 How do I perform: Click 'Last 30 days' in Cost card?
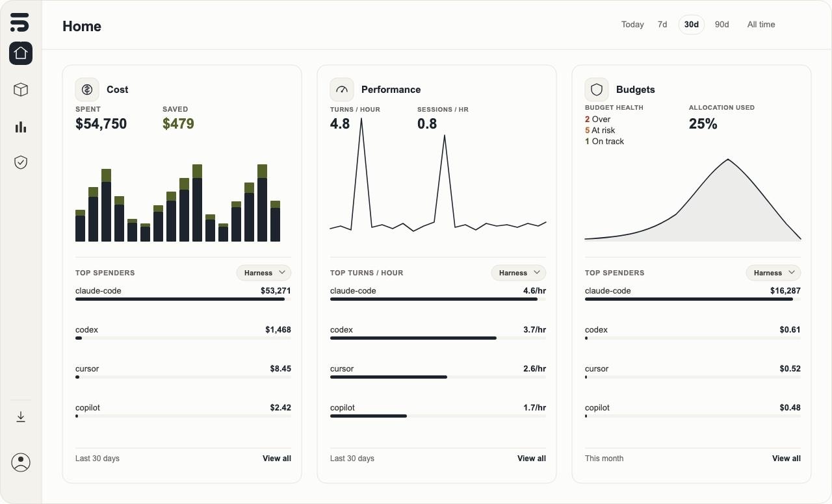click(97, 459)
